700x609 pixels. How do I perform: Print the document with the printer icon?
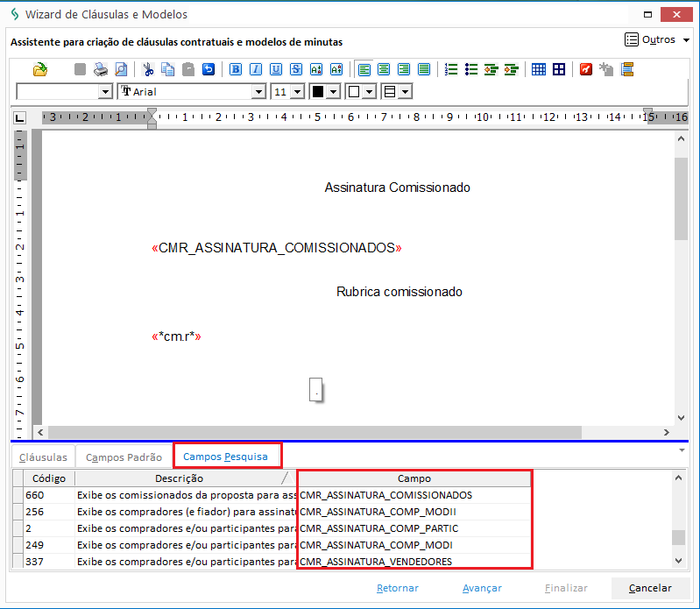tap(101, 69)
